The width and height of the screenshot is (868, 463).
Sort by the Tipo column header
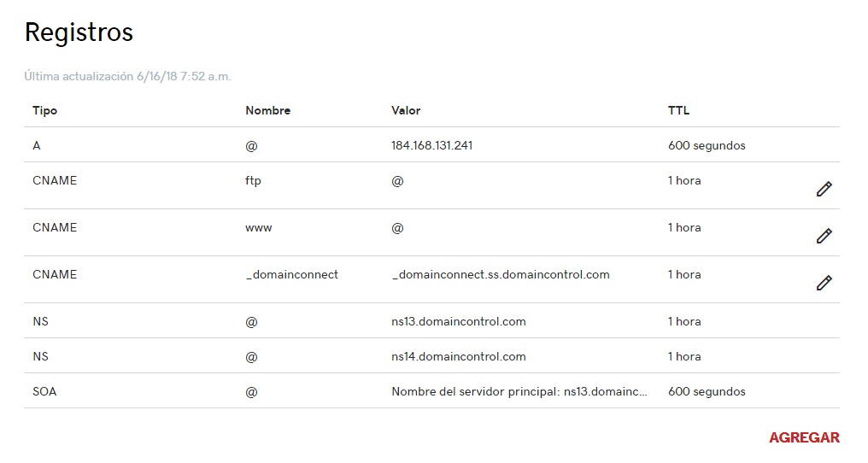point(44,110)
